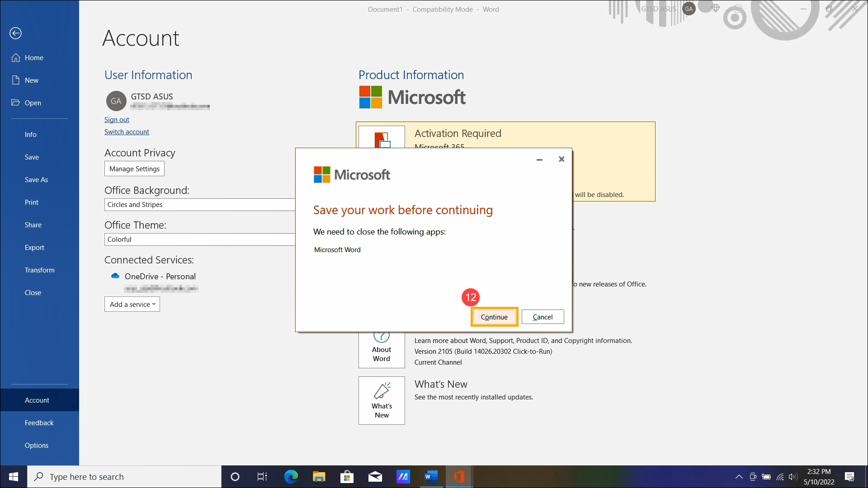Select the File Explorer taskbar icon
The height and width of the screenshot is (488, 868).
click(x=320, y=476)
